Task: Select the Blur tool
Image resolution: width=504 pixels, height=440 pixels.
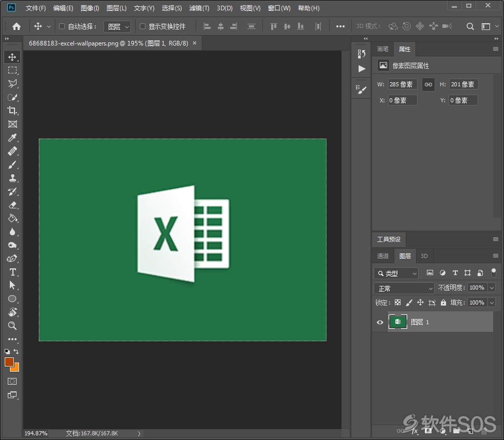Action: pos(12,232)
